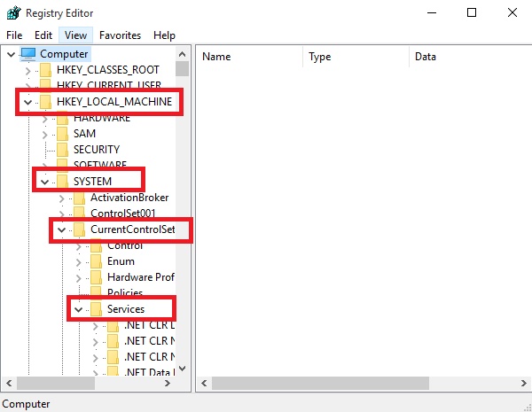
Task: Collapse the SYSTEM key
Action: 45,183
